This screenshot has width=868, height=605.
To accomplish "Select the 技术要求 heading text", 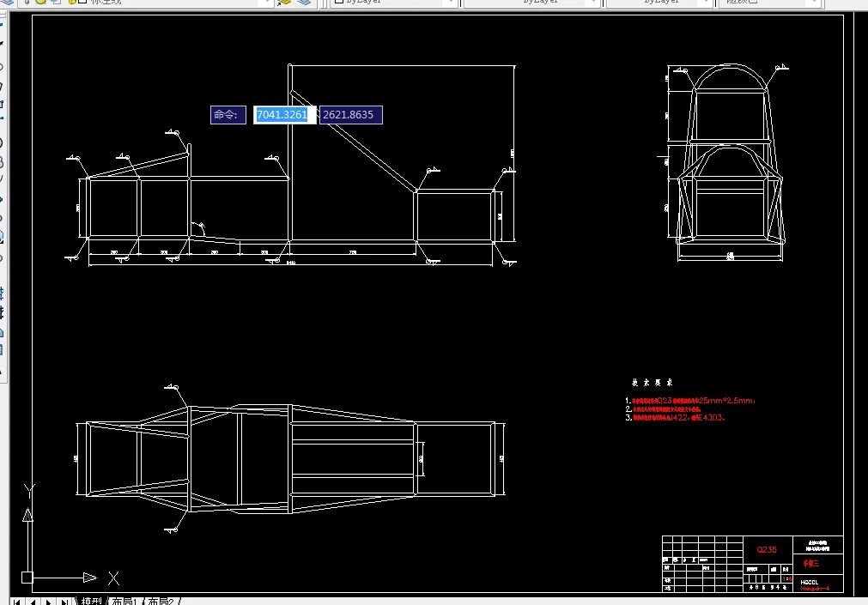I will [653, 383].
